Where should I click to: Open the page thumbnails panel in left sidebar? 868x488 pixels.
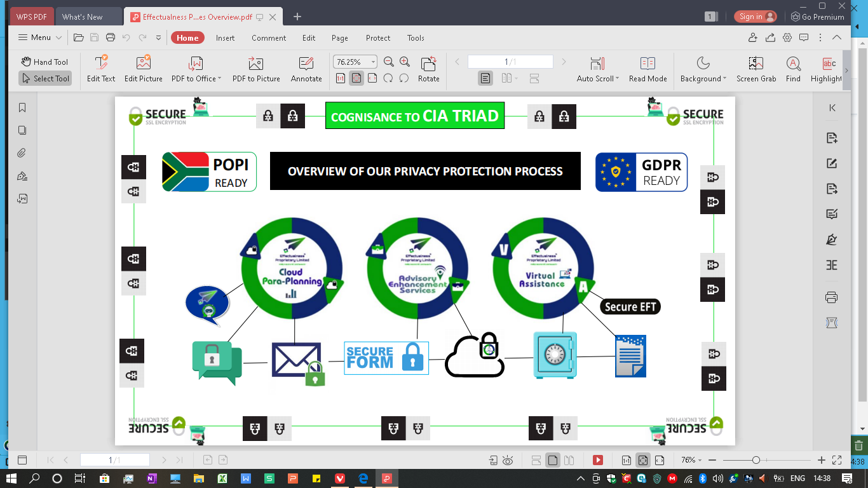point(22,130)
